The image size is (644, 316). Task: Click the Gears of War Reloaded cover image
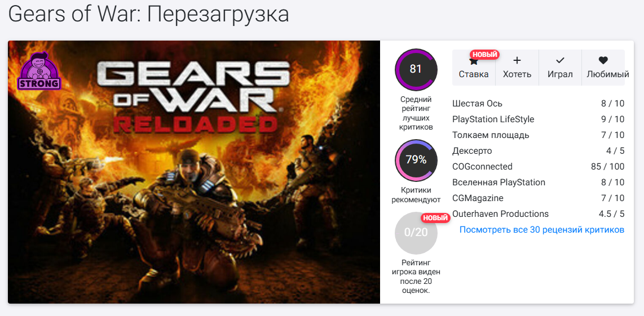(x=194, y=172)
